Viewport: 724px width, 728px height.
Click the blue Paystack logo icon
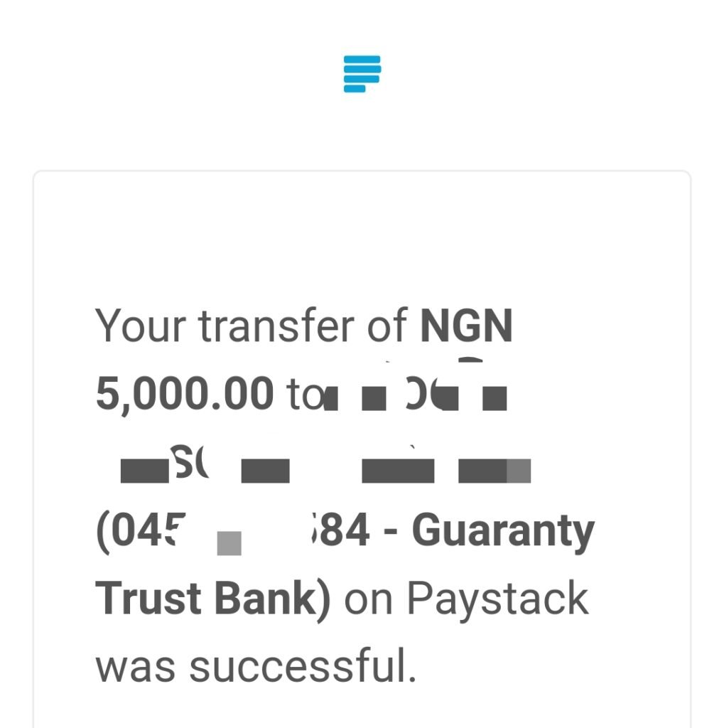(x=362, y=74)
